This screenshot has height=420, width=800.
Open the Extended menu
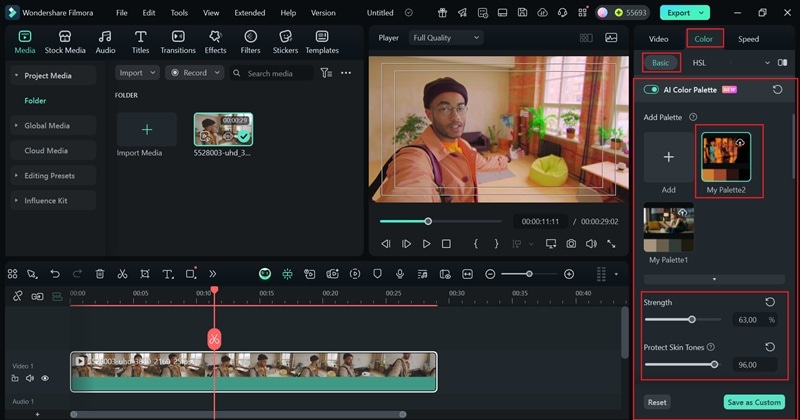click(249, 13)
